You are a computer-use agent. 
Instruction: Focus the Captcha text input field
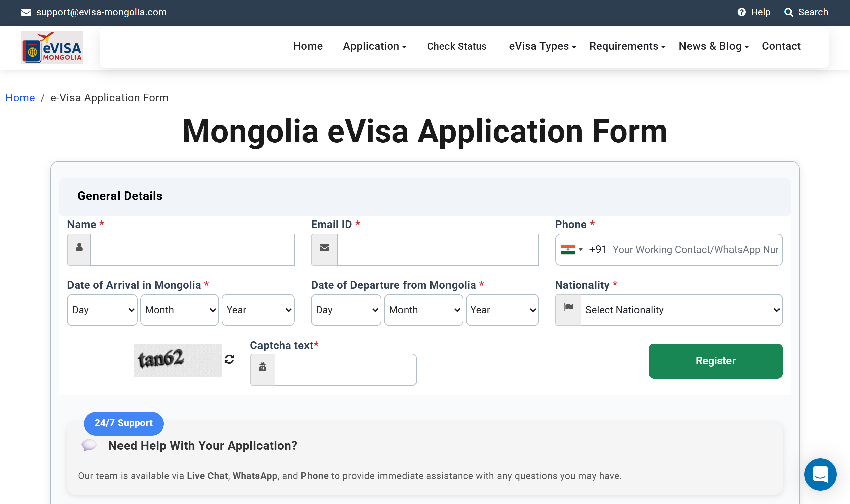(345, 369)
